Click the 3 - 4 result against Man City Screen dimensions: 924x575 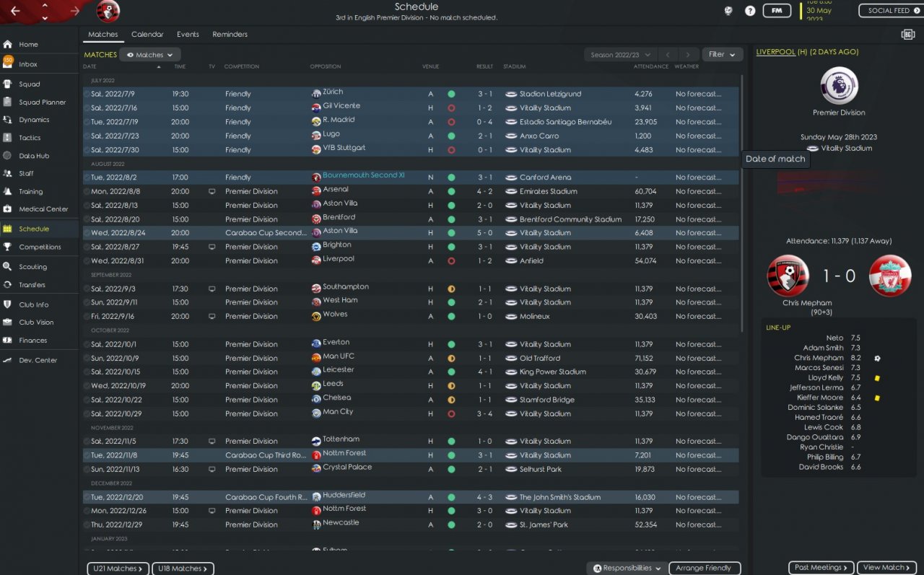pyautogui.click(x=484, y=414)
